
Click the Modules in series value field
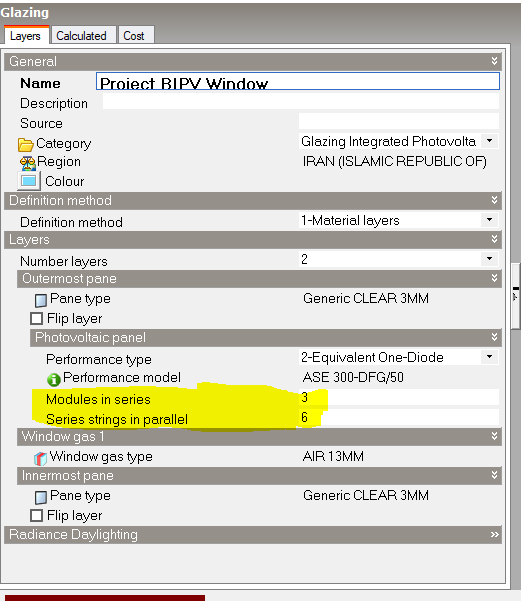399,397
